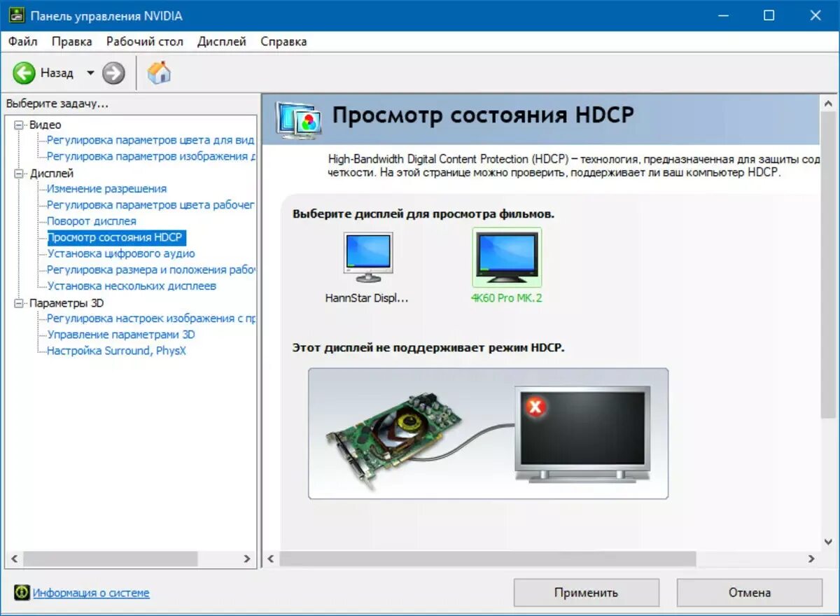Click the task tree scroll left arrow

click(x=13, y=559)
